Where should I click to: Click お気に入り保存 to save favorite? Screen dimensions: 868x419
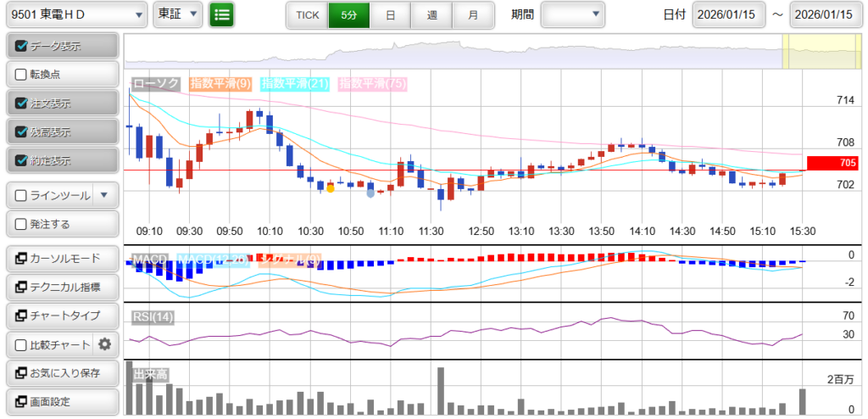[x=62, y=372]
